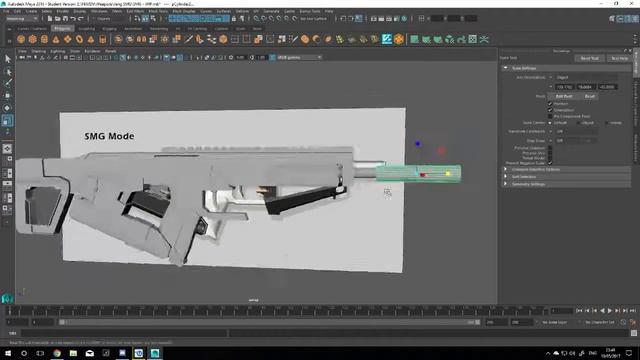
Task: Click the New Scene icon
Action: (50, 18)
